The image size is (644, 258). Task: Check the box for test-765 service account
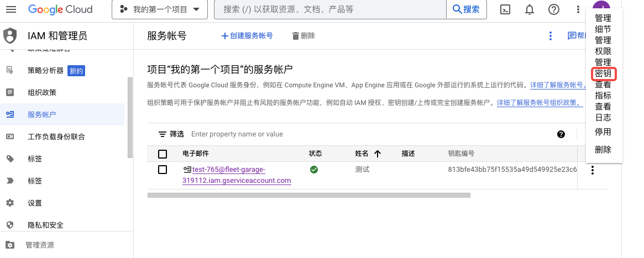tap(163, 170)
